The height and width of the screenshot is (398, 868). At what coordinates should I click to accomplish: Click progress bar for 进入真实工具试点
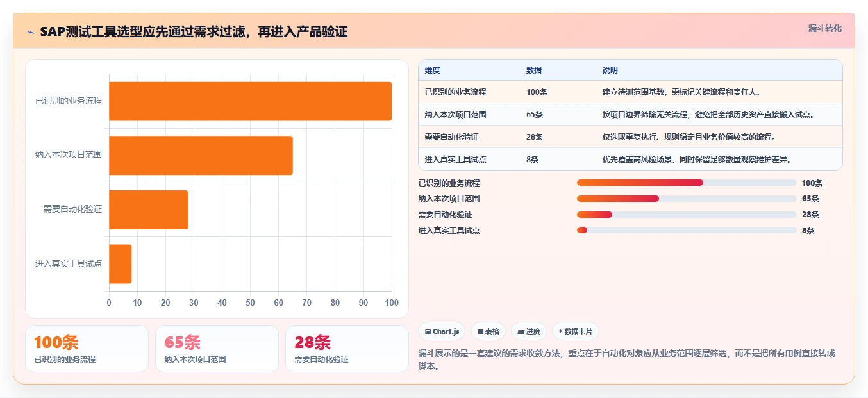687,231
